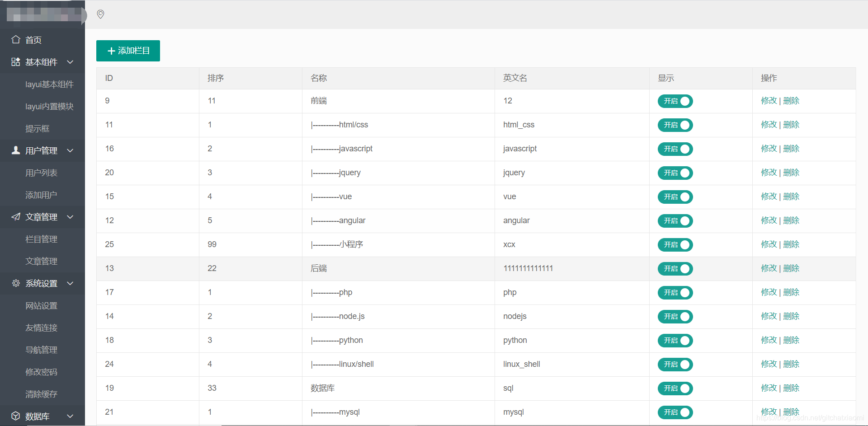The image size is (868, 426).
Task: Open 清除缓存 sidebar item
Action: tap(42, 394)
